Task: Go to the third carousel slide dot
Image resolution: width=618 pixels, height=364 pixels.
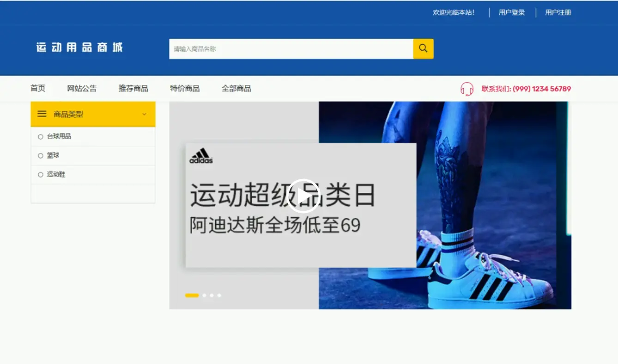Action: [x=212, y=295]
